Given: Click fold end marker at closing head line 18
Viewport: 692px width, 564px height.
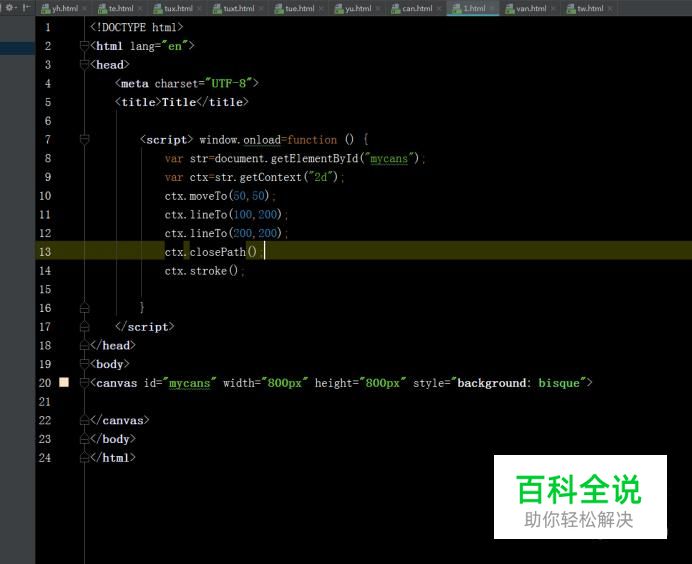Looking at the screenshot, I should 84,346.
